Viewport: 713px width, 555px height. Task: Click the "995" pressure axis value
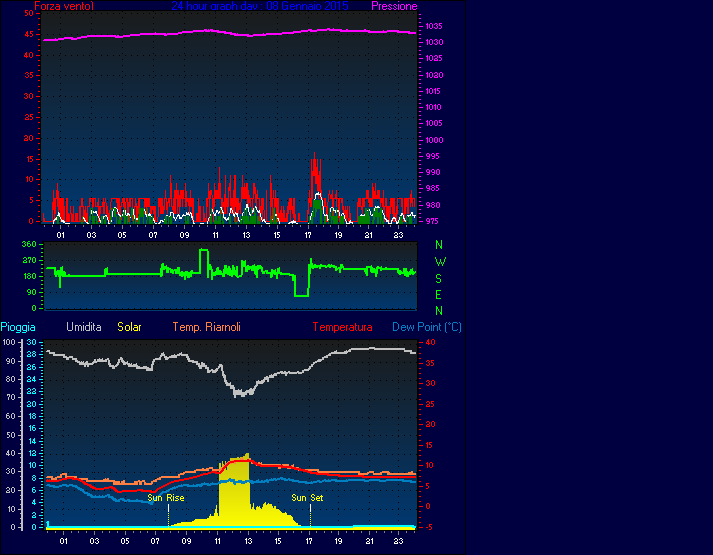click(432, 156)
